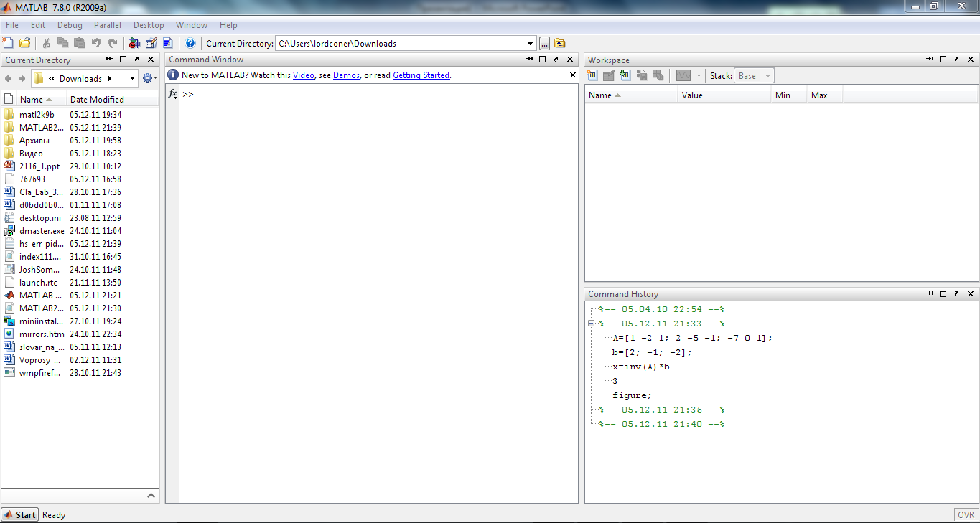Click the MATLAB Start button
Image resolution: width=980 pixels, height=523 pixels.
pos(19,514)
